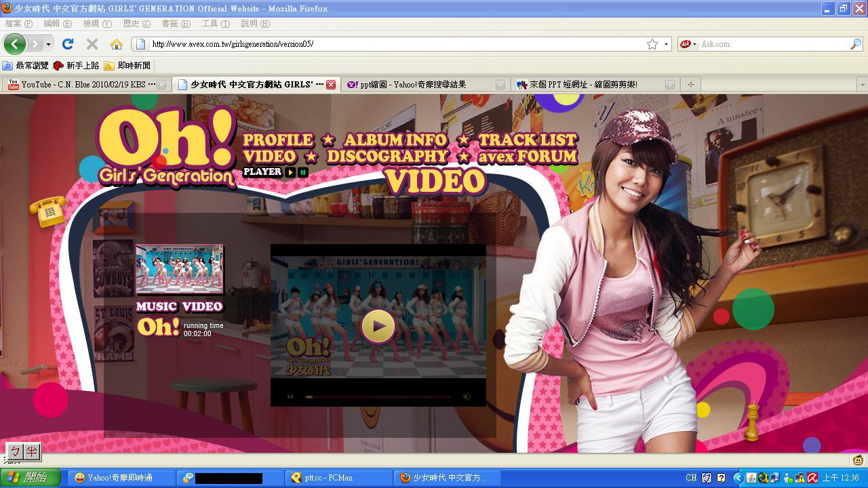
Task: Click the ㄅ input method button
Action: click(x=16, y=451)
